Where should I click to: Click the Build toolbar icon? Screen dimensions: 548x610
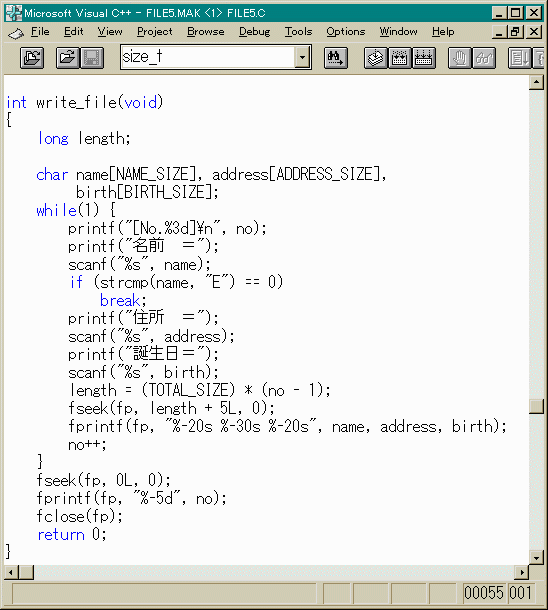click(x=400, y=58)
